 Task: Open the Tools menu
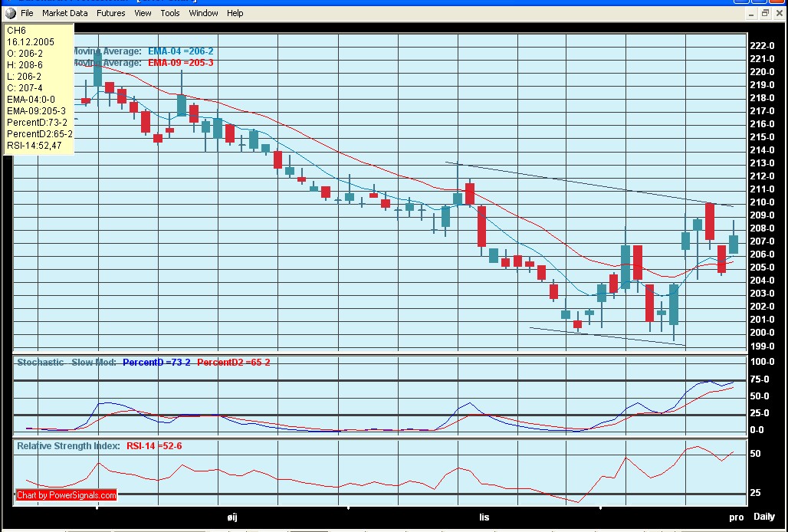[x=170, y=13]
